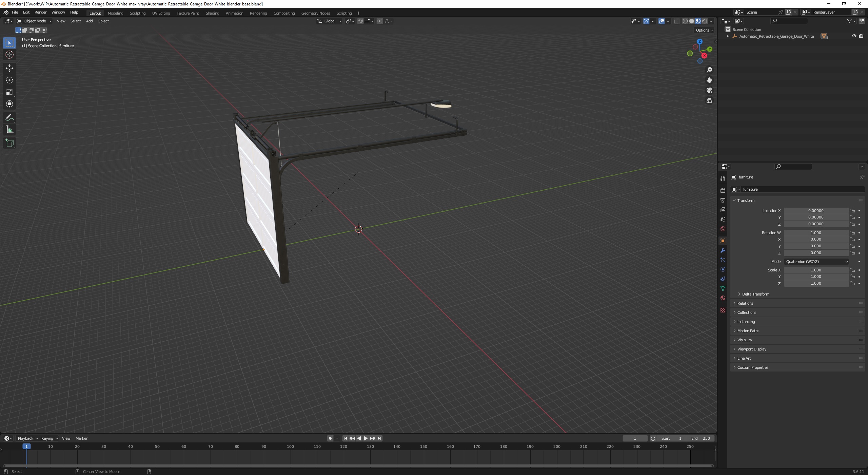This screenshot has width=868, height=475.
Task: Toggle visibility of Automatic_Retractable_Garage_Door_White
Action: 854,36
